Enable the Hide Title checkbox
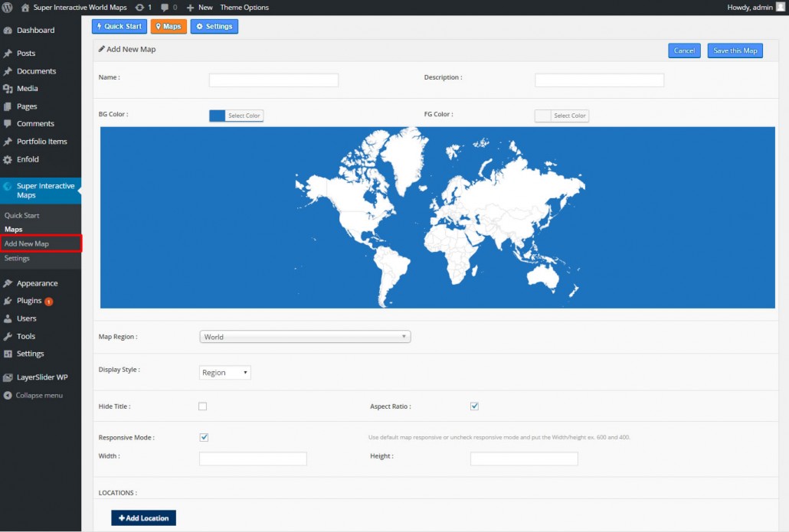The height and width of the screenshot is (532, 789). (x=203, y=406)
